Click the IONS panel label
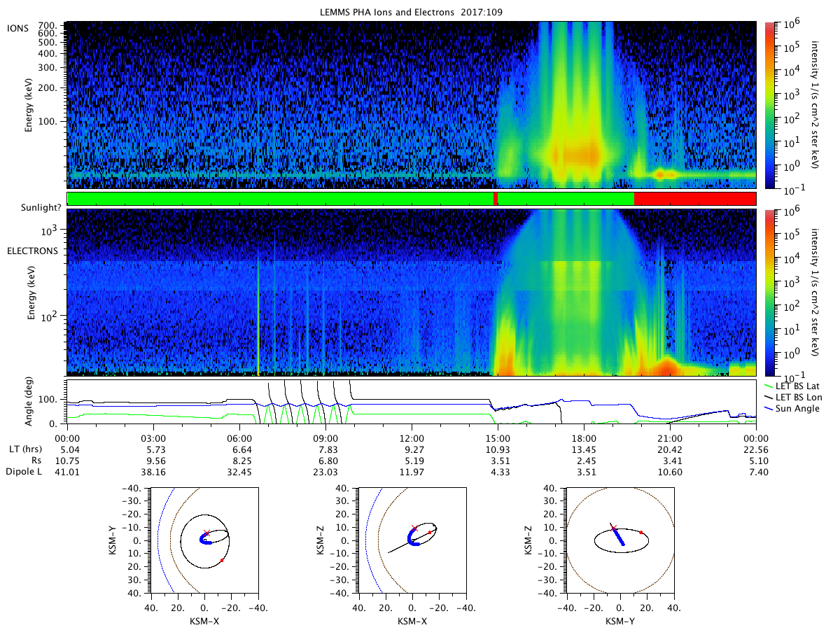 pos(17,29)
